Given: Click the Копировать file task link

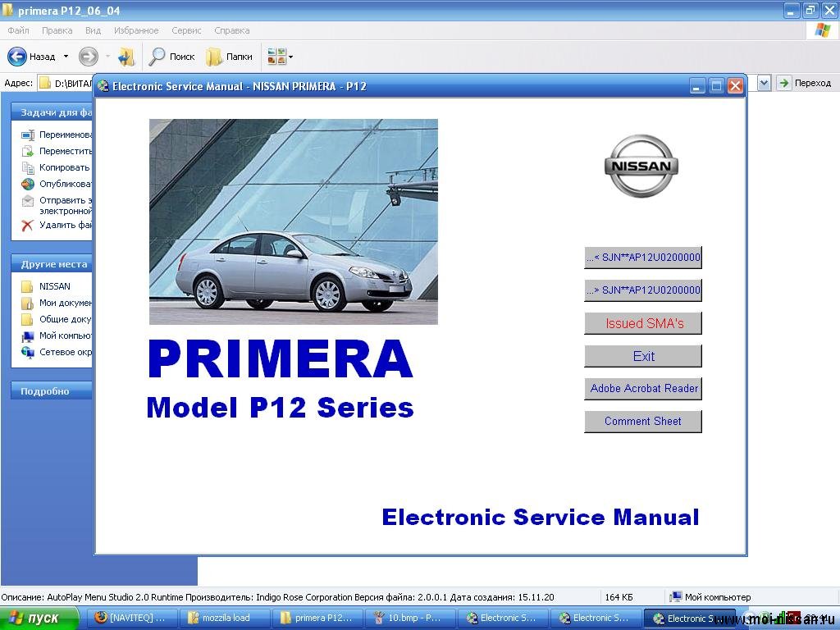Looking at the screenshot, I should click(64, 167).
